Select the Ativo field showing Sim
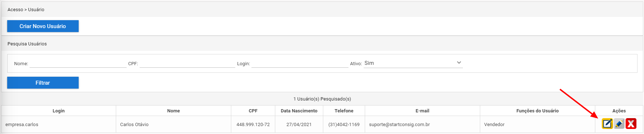644x134 pixels. (x=413, y=63)
